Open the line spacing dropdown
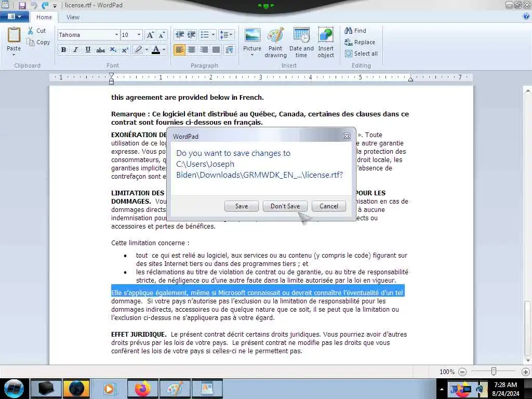 pos(226,35)
